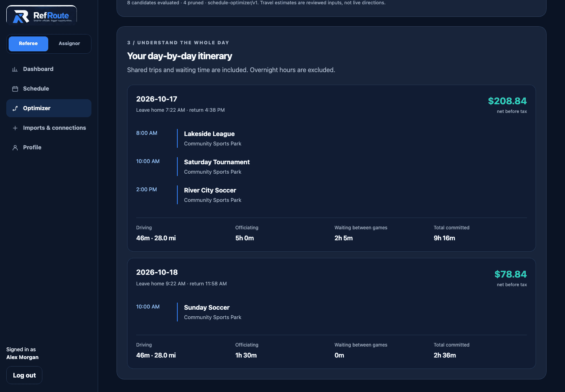The width and height of the screenshot is (565, 392).
Task: Click the 8:00 AM game time
Action: 147,133
